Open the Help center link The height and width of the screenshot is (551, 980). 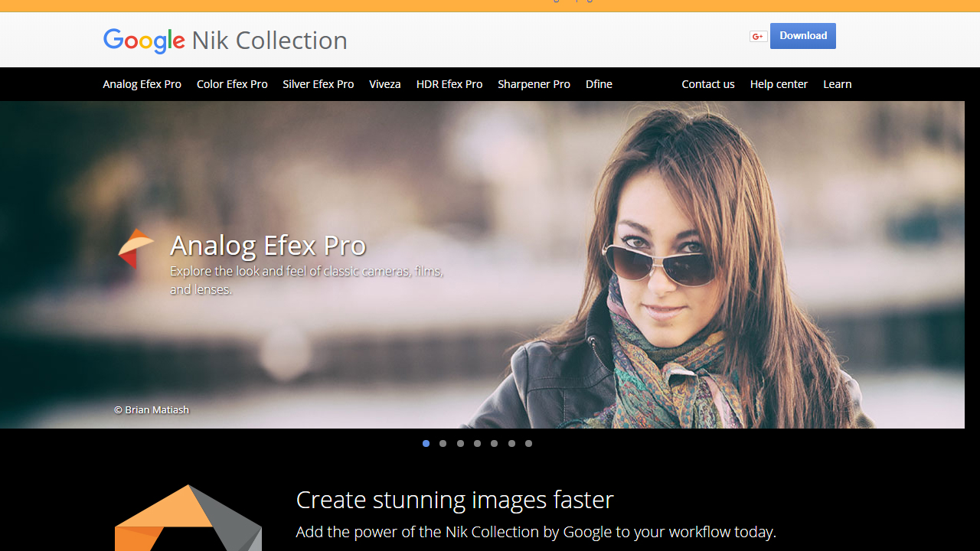point(779,84)
